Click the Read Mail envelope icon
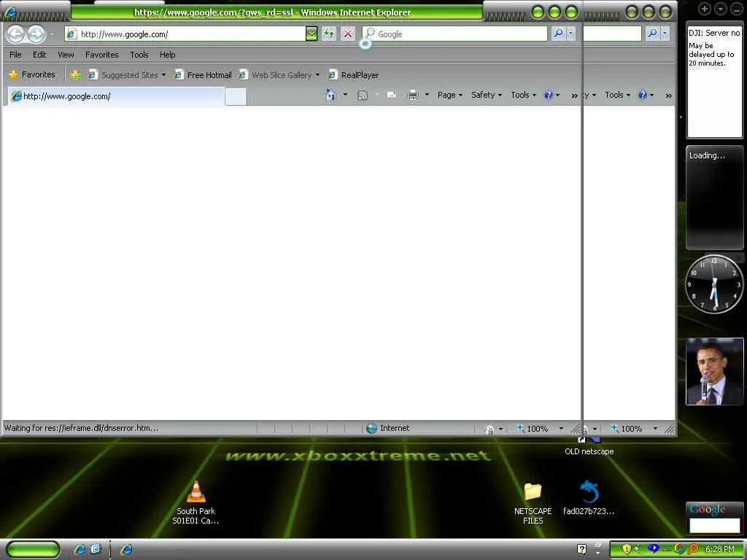Viewport: 747px width, 560px height. 392,95
